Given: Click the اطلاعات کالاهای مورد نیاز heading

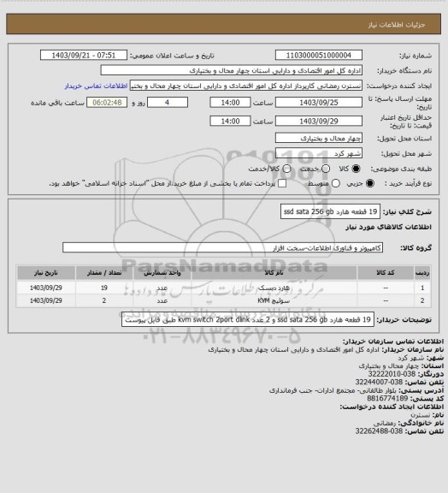Looking at the screenshot, I should click(x=388, y=228).
